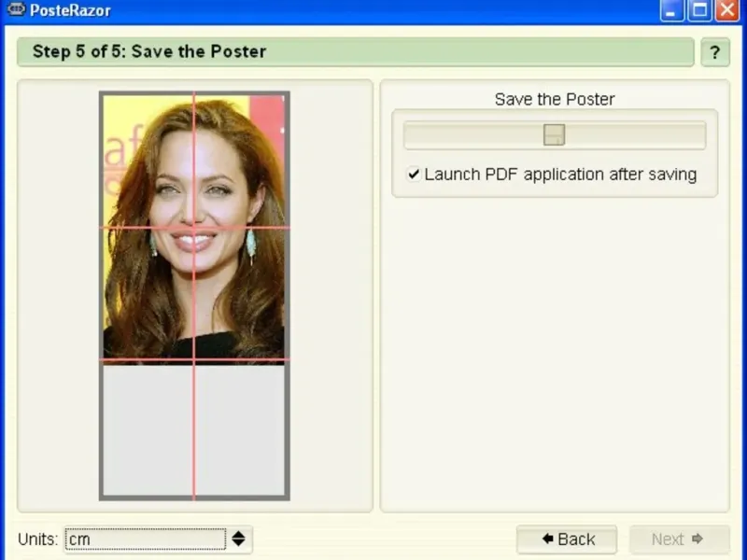Click the "Launch PDF application after saving" label text
The width and height of the screenshot is (747, 560).
click(560, 175)
